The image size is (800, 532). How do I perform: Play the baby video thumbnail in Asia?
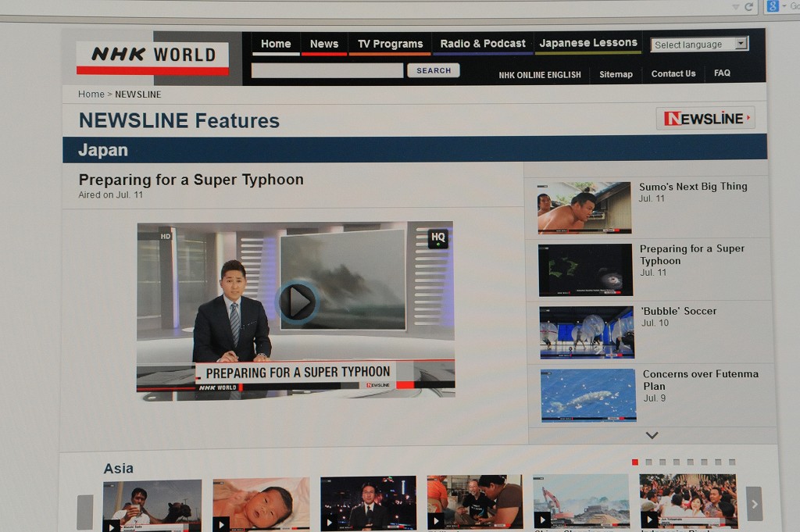point(261,504)
